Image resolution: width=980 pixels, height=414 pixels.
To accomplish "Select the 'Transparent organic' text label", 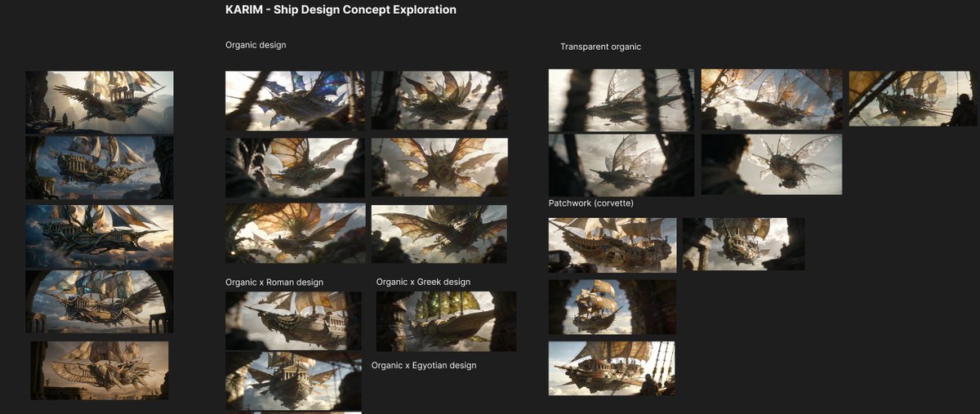I will [600, 47].
